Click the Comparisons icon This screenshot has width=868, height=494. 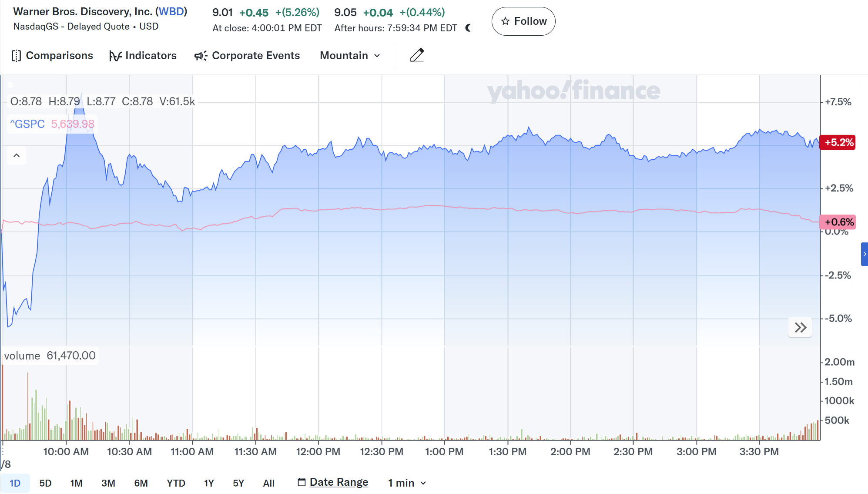(16, 56)
